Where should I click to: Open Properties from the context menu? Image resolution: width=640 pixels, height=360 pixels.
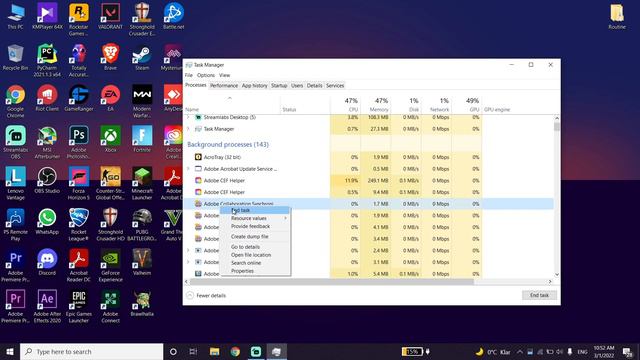coord(255,271)
